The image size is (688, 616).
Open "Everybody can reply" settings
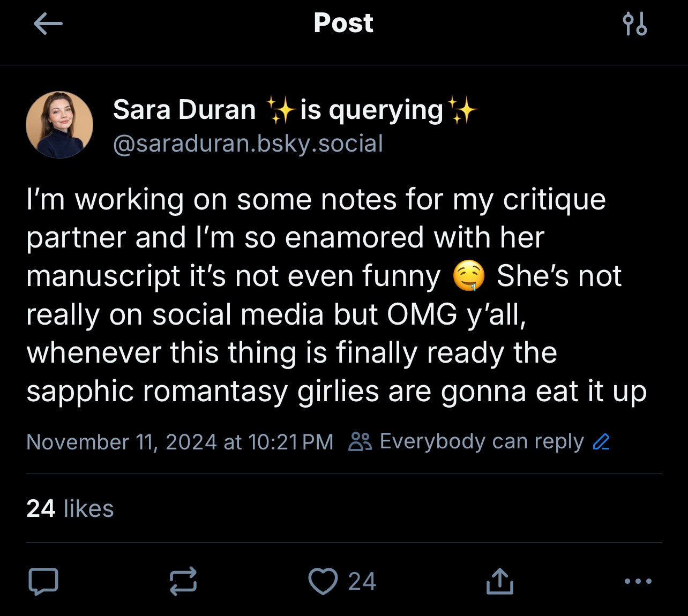(481, 442)
